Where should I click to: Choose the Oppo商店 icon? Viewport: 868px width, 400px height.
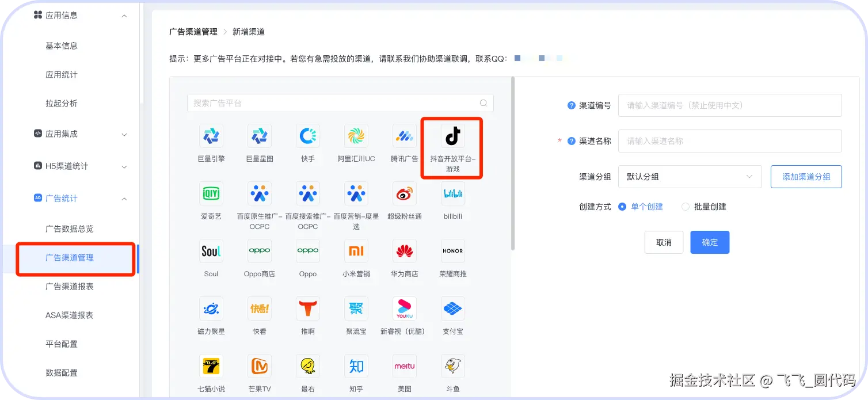[x=260, y=251]
